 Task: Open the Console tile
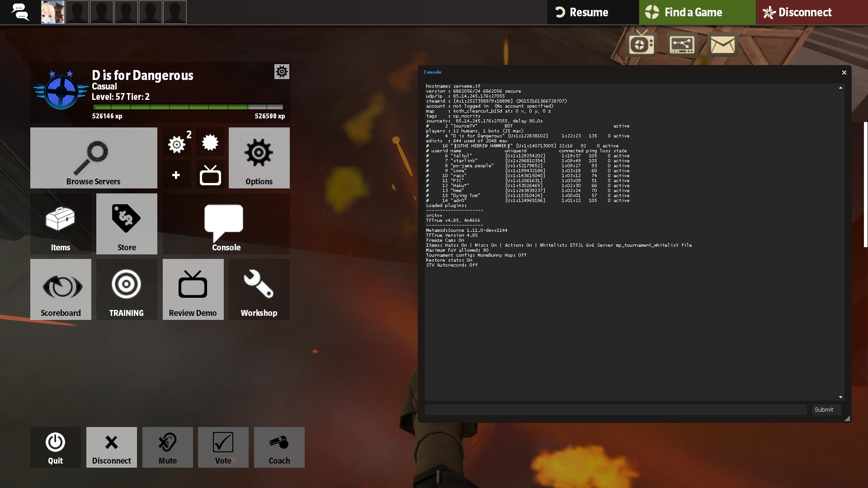(226, 224)
